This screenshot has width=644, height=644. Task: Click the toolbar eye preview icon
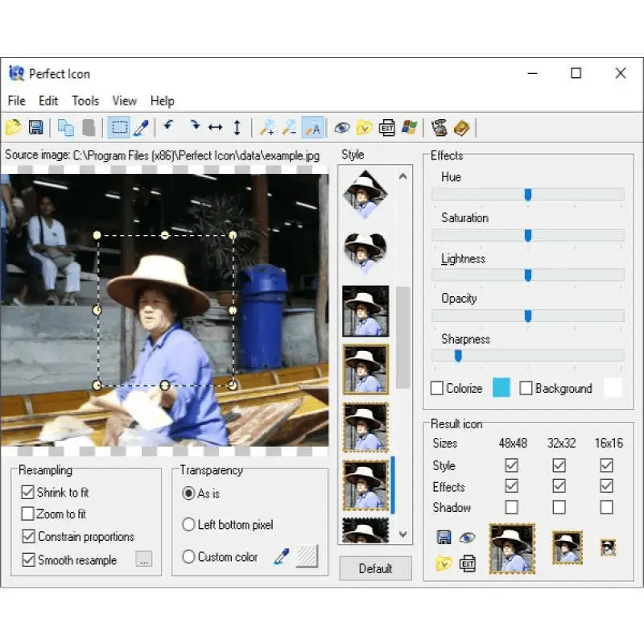[342, 128]
